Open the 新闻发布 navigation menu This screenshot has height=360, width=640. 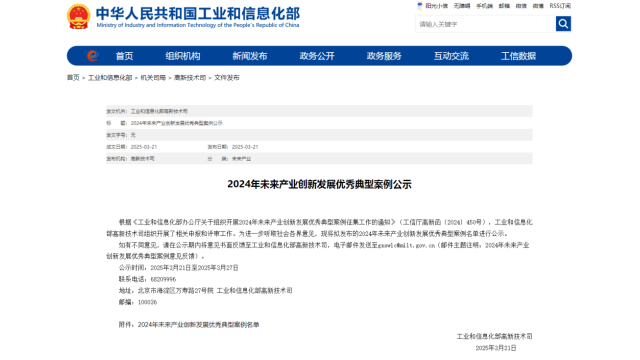[250, 56]
